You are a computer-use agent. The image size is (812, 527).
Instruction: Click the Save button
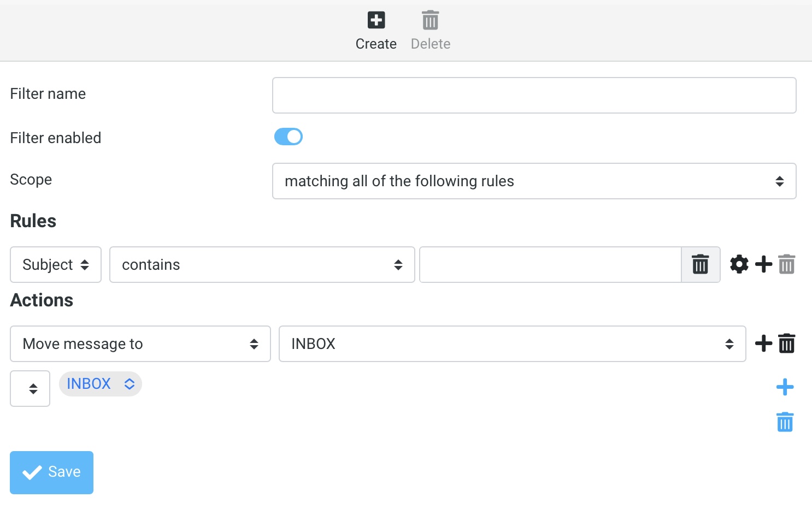[x=51, y=472]
